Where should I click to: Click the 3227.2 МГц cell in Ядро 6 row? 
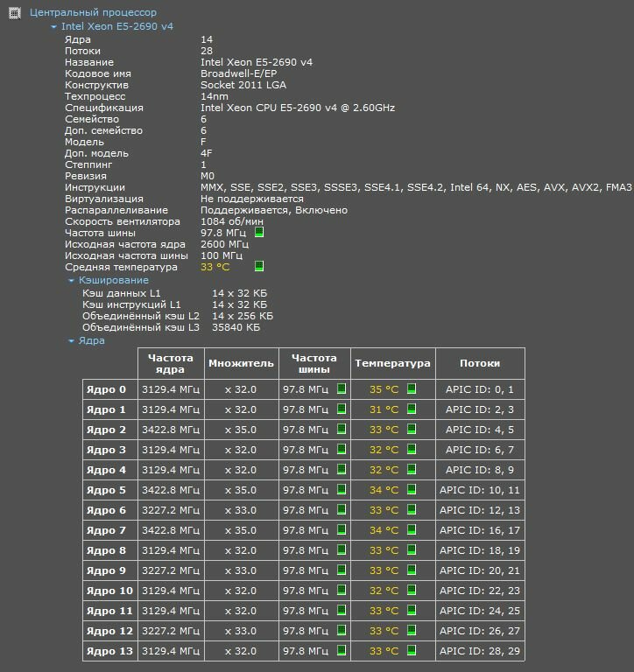[171, 510]
